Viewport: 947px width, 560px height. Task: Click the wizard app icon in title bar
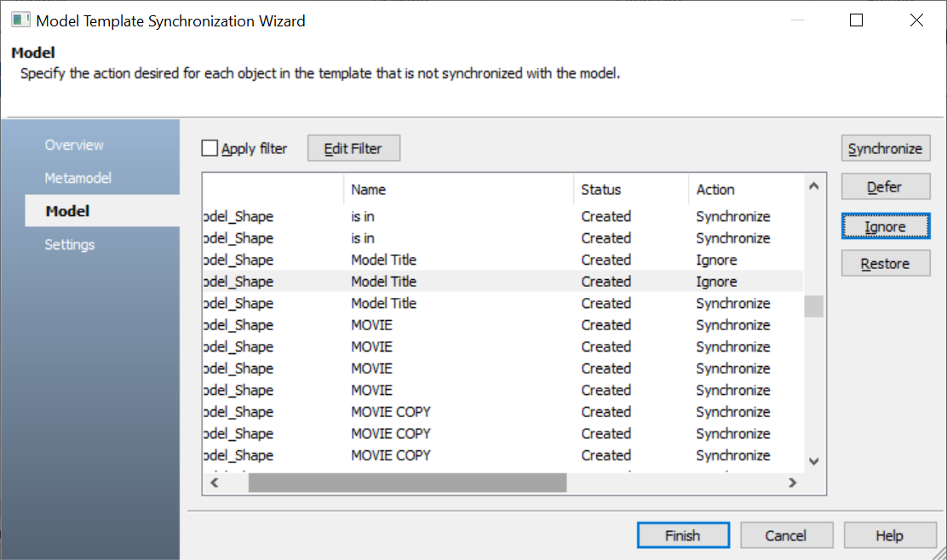(x=21, y=20)
